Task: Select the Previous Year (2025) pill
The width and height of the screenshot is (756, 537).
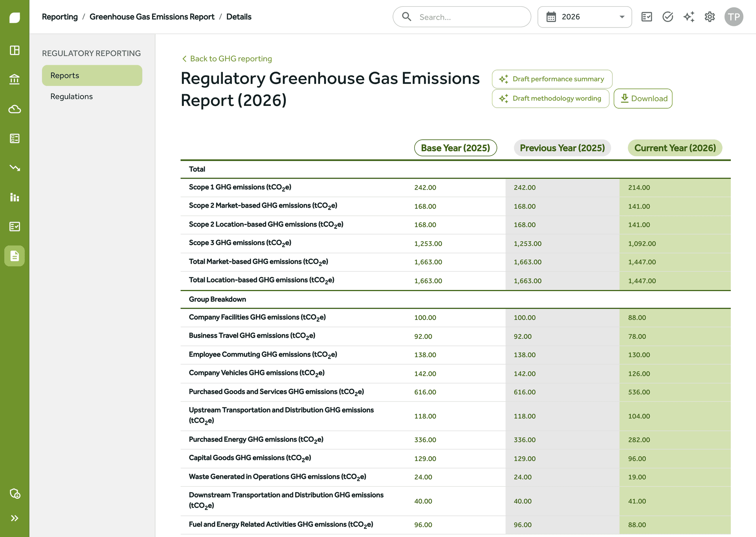Action: [x=562, y=148]
